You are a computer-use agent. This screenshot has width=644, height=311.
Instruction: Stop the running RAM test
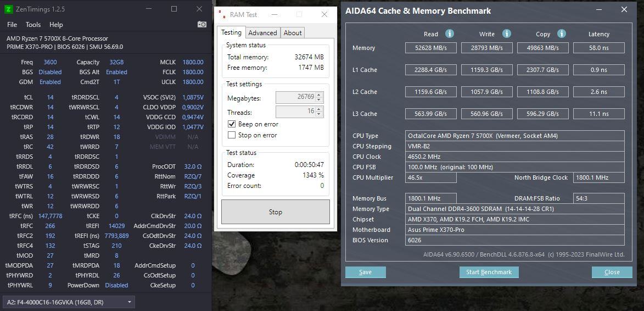coord(276,212)
